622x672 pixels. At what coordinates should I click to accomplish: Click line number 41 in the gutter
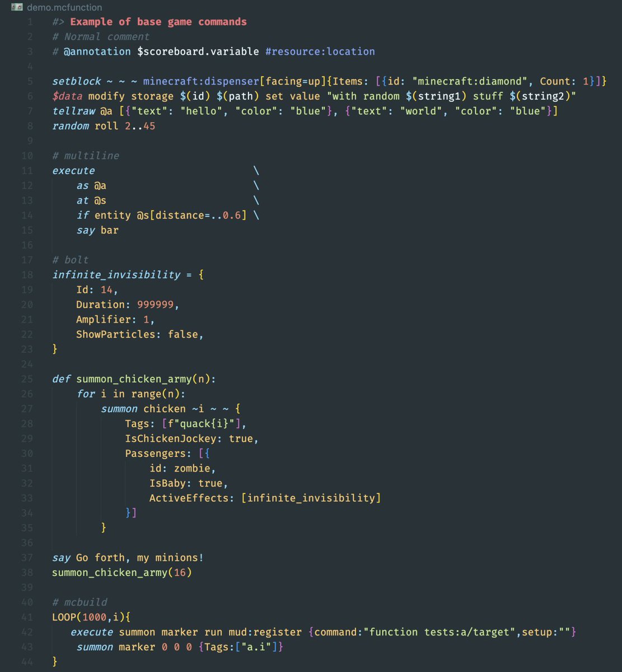point(26,617)
